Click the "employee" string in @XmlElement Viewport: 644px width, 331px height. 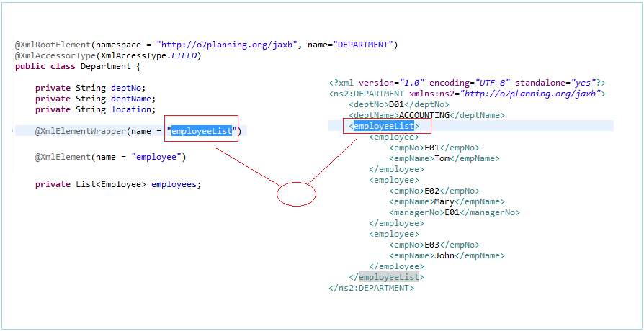(156, 157)
